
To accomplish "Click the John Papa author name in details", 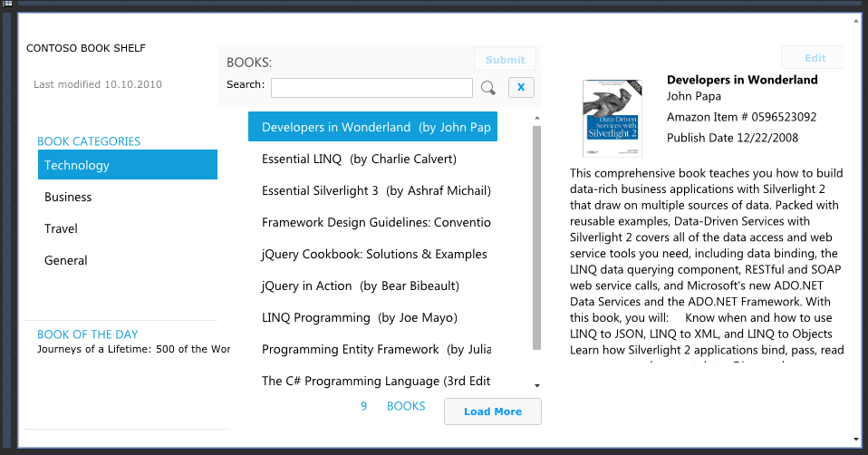I will coord(694,96).
